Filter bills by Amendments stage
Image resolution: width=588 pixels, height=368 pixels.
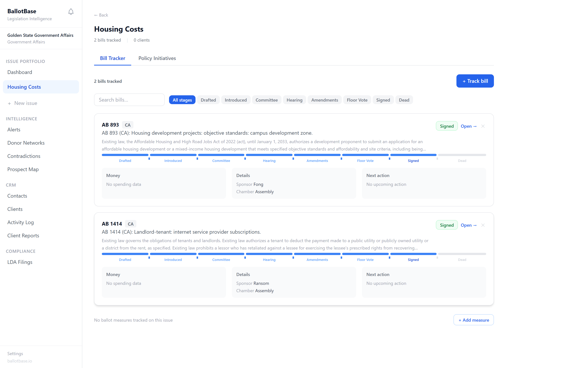tap(325, 100)
